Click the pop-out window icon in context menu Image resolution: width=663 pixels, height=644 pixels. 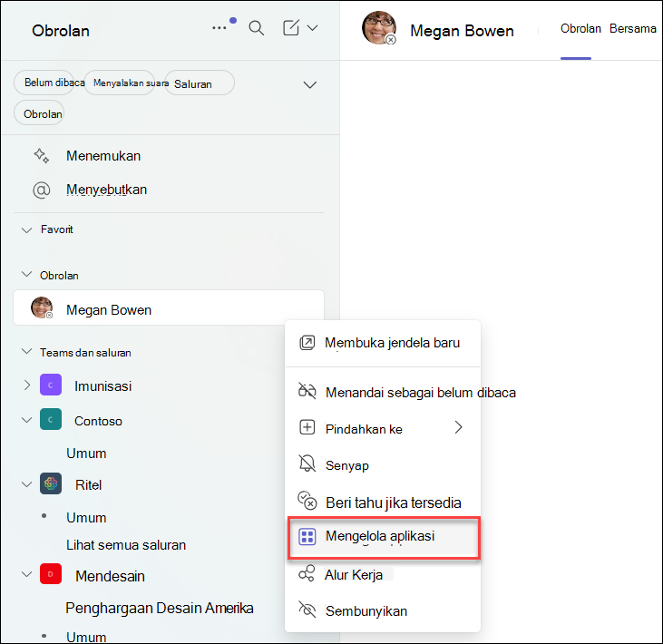point(307,343)
